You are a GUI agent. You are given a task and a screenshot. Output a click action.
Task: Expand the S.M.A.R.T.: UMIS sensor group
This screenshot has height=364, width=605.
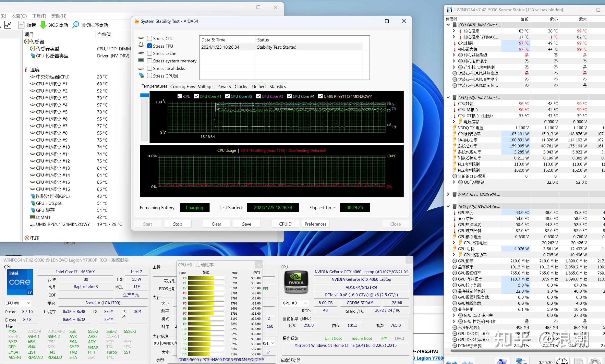448,194
